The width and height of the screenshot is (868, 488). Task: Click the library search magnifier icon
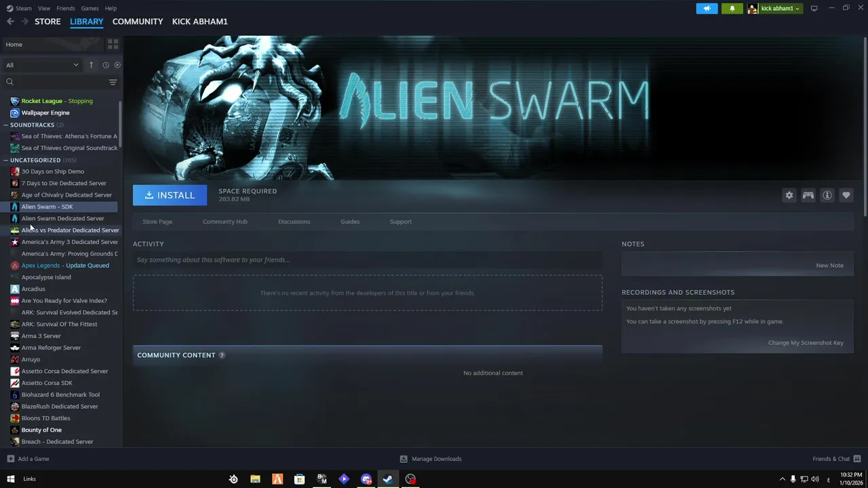[x=9, y=82]
